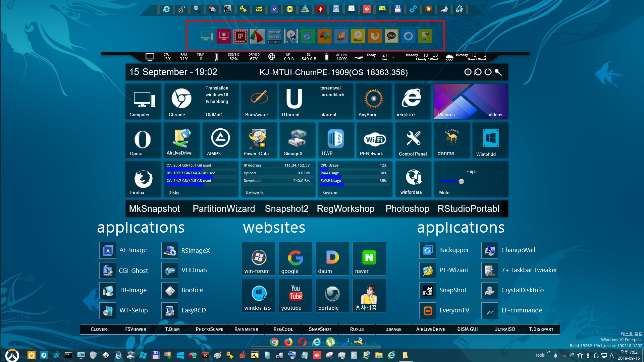Open CrystalDiskInfo application
Image resolution: width=644 pixels, height=362 pixels.
tap(490, 291)
